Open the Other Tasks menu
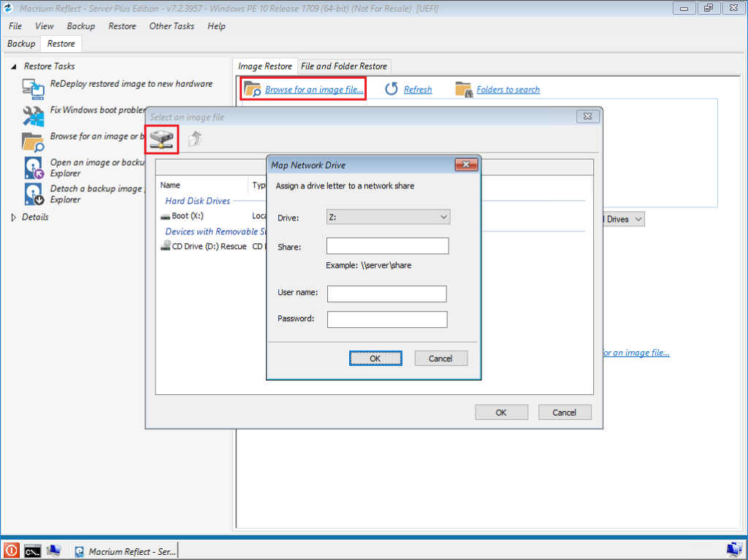Image resolution: width=748 pixels, height=560 pixels. point(172,26)
